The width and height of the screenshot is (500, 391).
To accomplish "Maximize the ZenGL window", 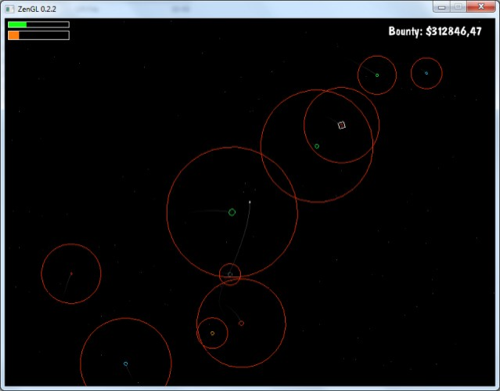I will [x=458, y=7].
